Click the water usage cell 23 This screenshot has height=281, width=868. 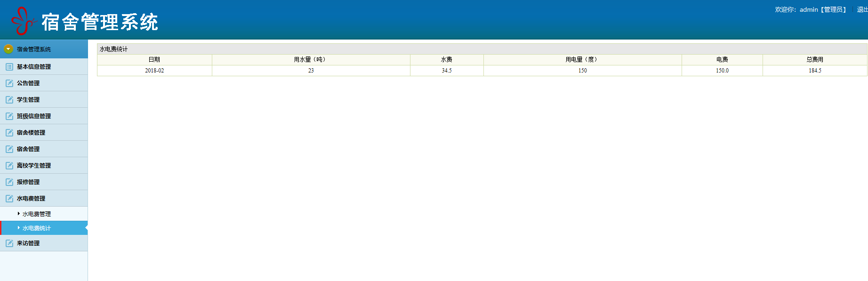tap(311, 71)
